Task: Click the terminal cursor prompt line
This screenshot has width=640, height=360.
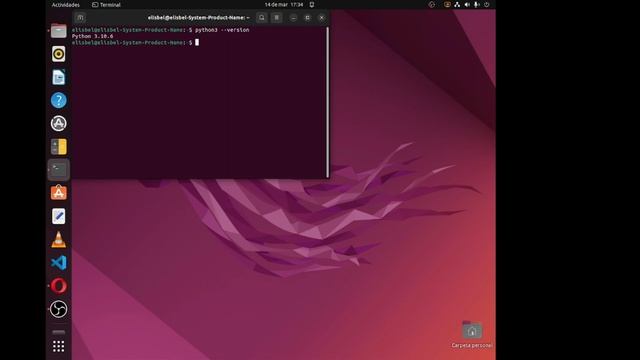Action: (135, 42)
